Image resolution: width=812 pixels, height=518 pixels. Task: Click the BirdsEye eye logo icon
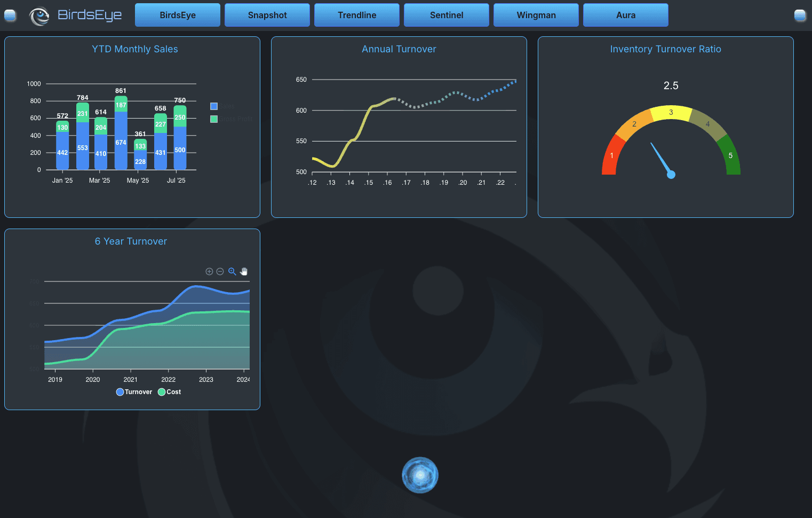click(x=39, y=15)
